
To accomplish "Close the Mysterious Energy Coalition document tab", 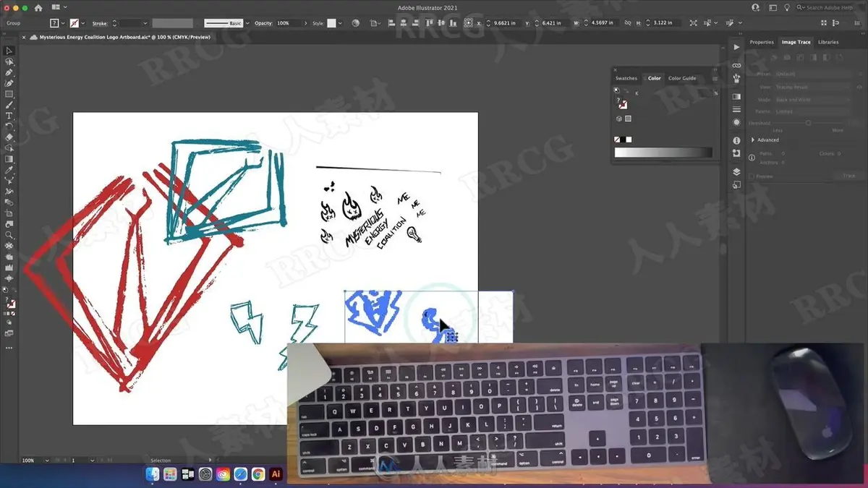I will 24,37.
